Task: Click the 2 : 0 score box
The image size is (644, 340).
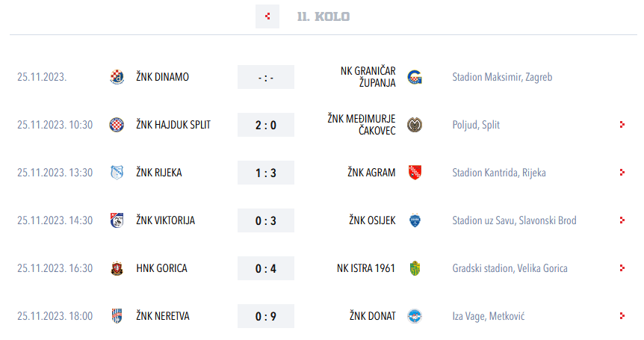Action: (266, 125)
